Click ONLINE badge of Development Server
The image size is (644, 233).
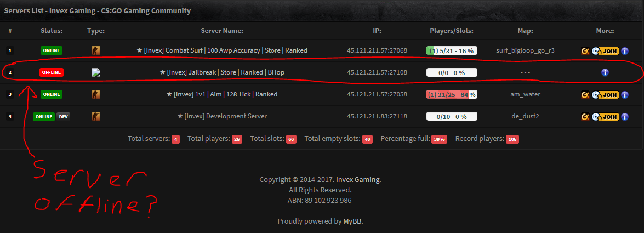[44, 116]
